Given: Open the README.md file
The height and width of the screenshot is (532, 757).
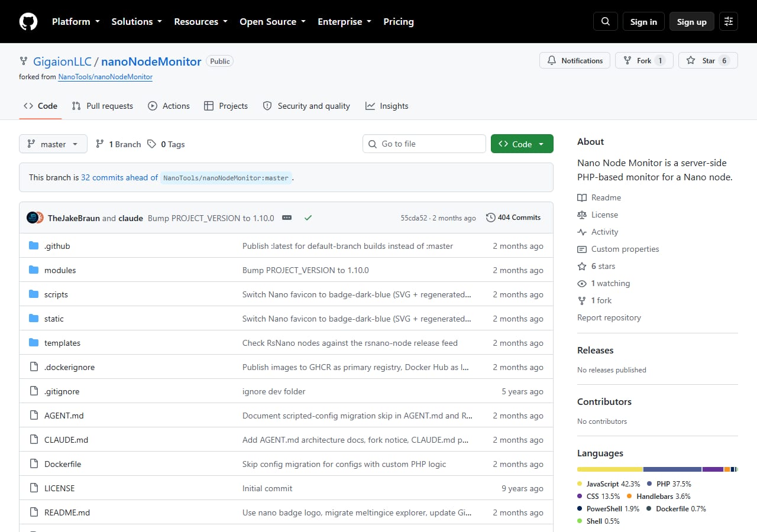Looking at the screenshot, I should tap(67, 512).
